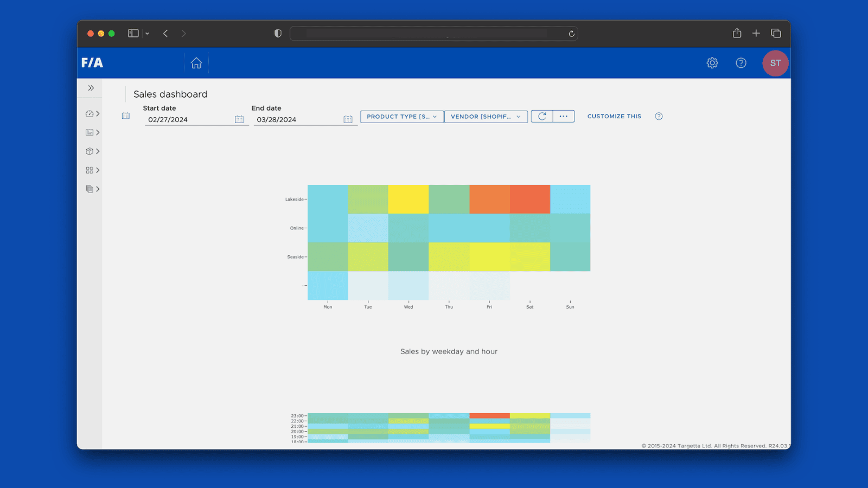Expand the products section chevron in sidebar
Image resolution: width=868 pixels, height=488 pixels.
98,151
